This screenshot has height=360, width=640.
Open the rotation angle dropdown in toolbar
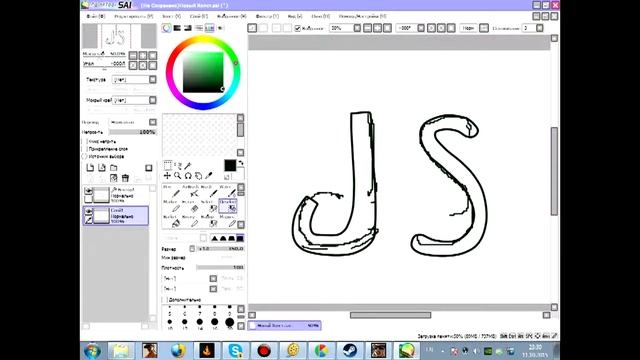[421, 28]
